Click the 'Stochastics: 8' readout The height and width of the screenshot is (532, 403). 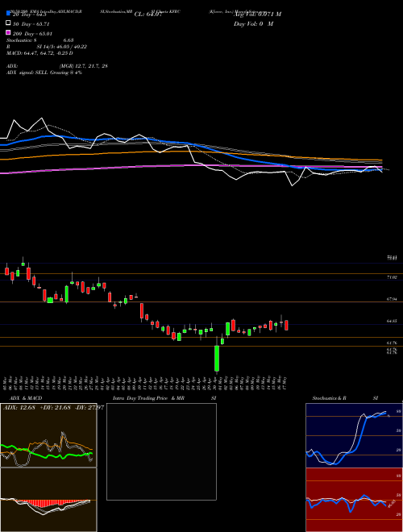22,40
